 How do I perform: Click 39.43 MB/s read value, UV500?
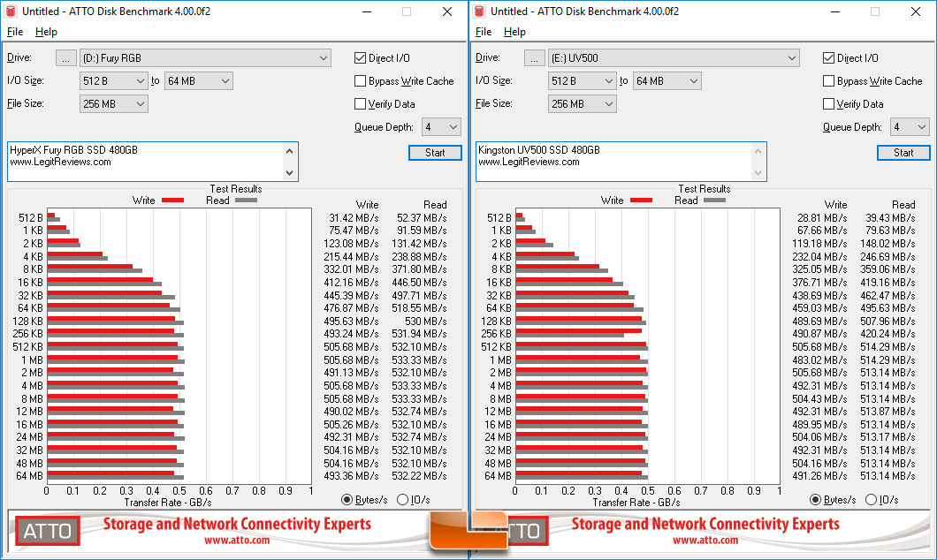coord(890,218)
